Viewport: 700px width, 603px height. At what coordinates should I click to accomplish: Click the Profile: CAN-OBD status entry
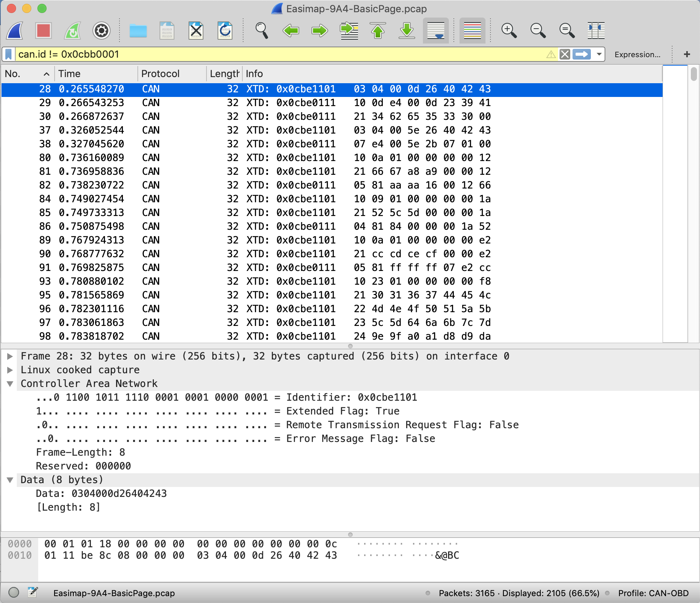click(x=653, y=593)
